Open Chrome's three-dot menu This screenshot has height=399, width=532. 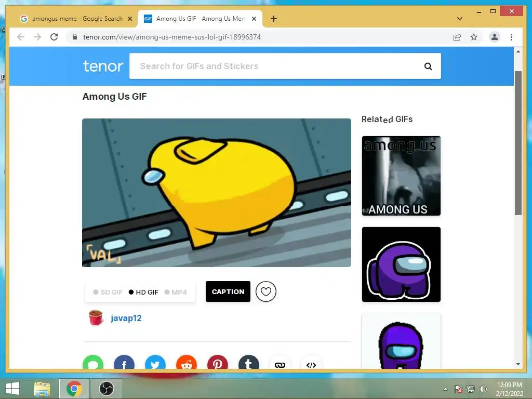tap(511, 37)
